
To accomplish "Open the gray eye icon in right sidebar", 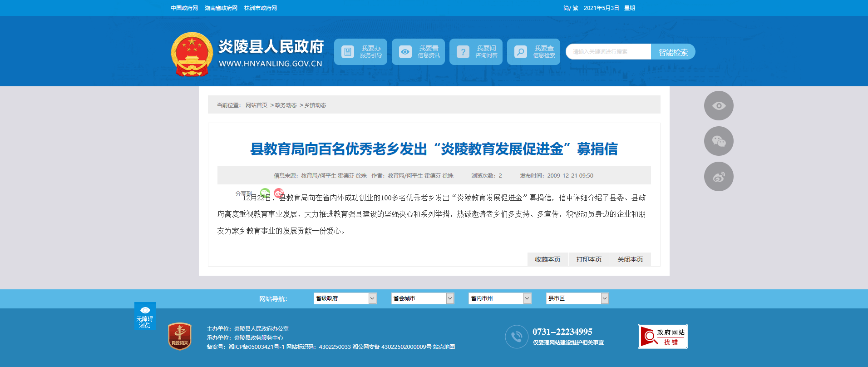I will 718,106.
